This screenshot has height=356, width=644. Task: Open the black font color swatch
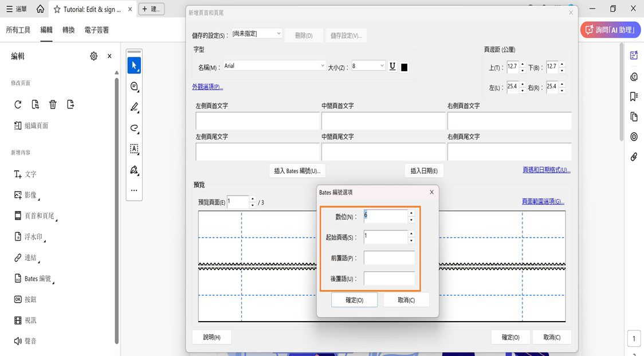[x=404, y=67]
